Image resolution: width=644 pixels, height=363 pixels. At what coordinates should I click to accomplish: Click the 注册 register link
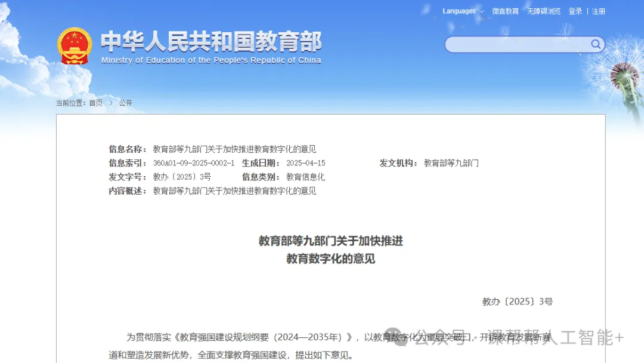click(598, 11)
